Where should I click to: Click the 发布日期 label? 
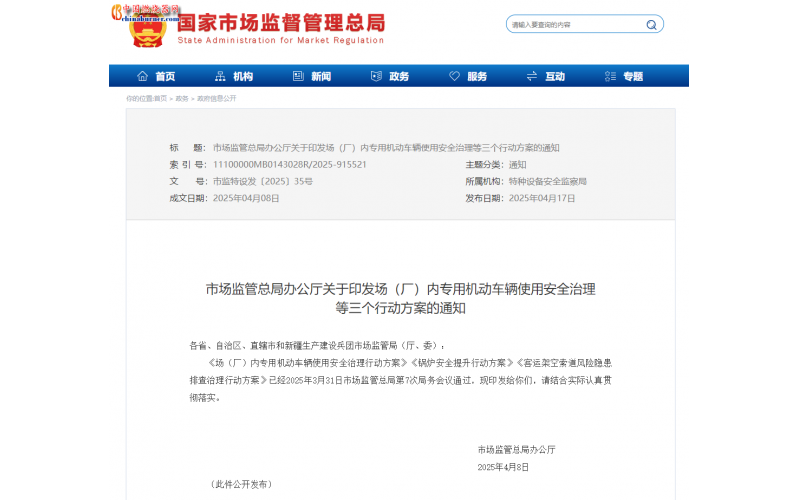click(484, 198)
